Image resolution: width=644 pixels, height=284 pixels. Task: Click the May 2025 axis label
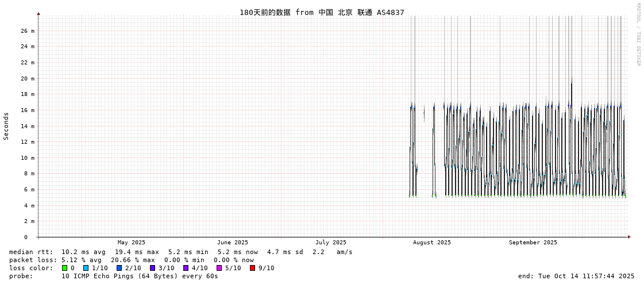[x=132, y=243]
